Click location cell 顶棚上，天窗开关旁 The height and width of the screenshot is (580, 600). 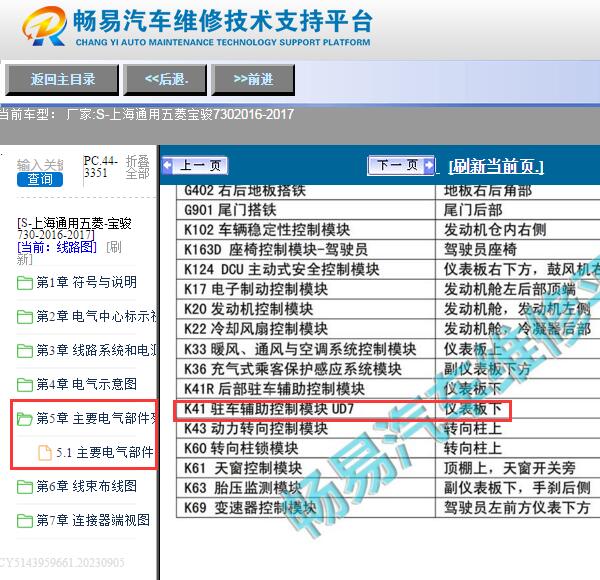pyautogui.click(x=517, y=468)
